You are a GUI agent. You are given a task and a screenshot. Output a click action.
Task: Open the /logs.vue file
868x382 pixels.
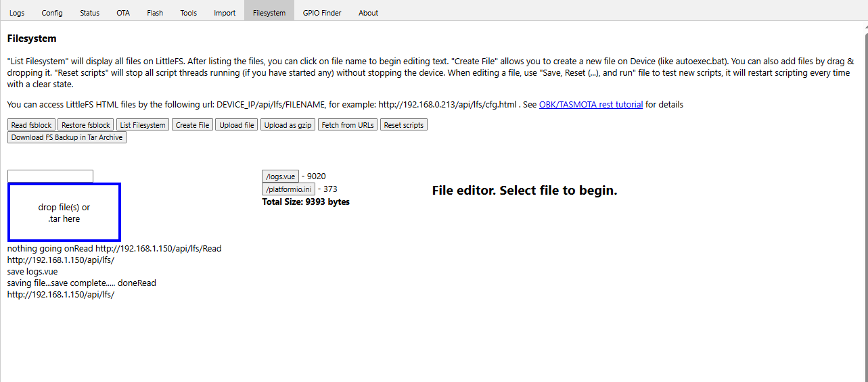(x=280, y=176)
